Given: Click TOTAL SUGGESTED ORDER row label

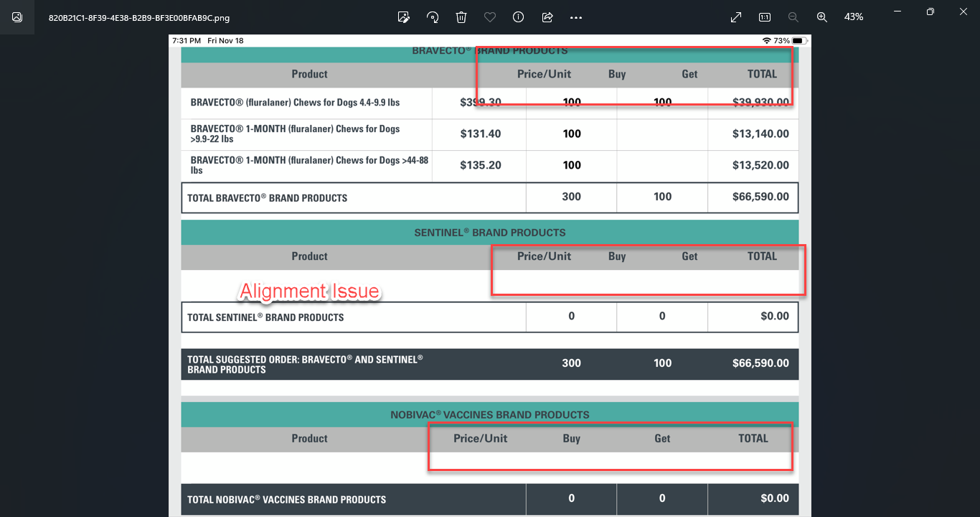Looking at the screenshot, I should 305,364.
